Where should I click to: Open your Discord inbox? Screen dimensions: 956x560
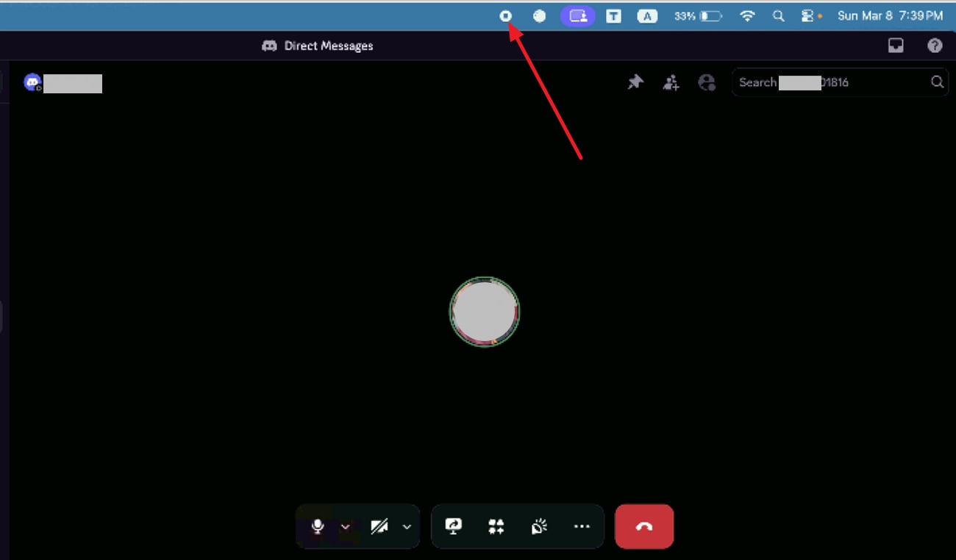[896, 45]
